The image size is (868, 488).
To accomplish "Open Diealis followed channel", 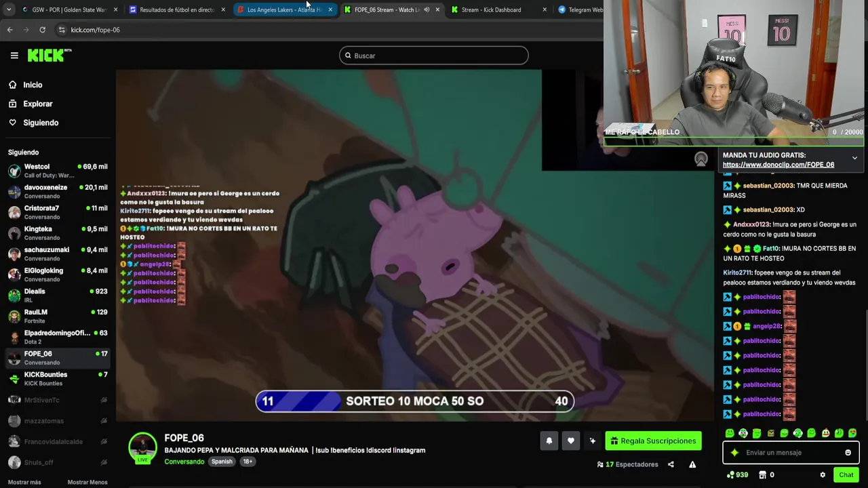I will pyautogui.click(x=58, y=296).
